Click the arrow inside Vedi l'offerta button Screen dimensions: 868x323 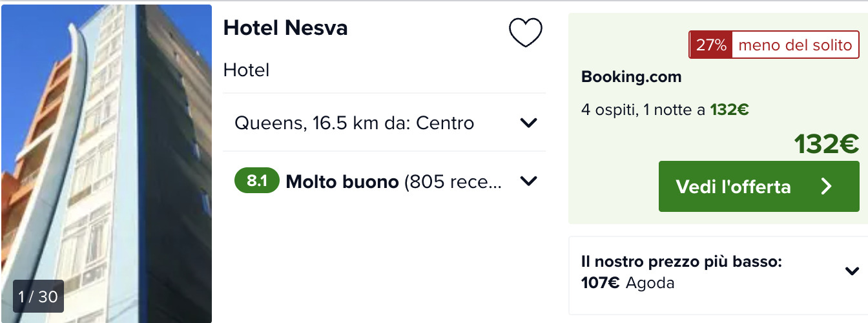826,187
